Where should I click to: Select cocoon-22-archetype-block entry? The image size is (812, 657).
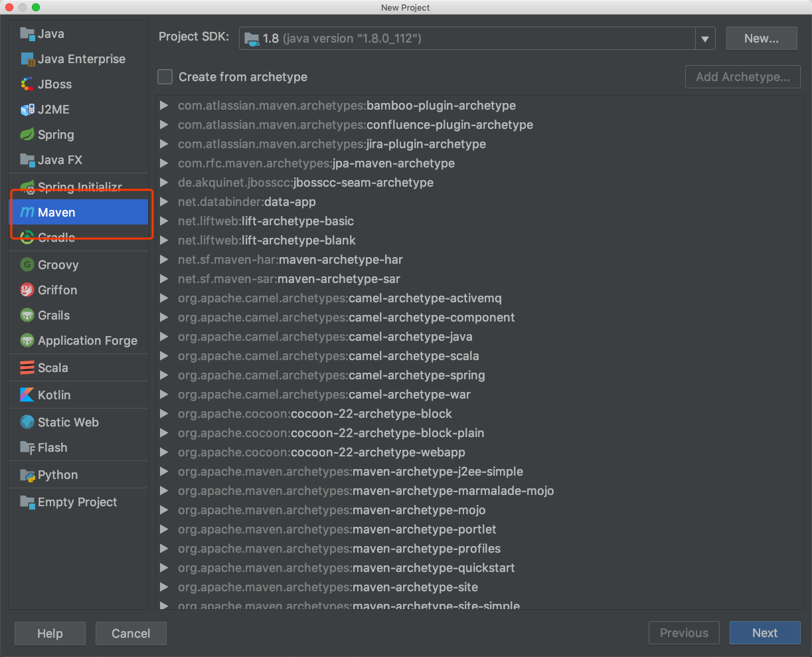[315, 414]
